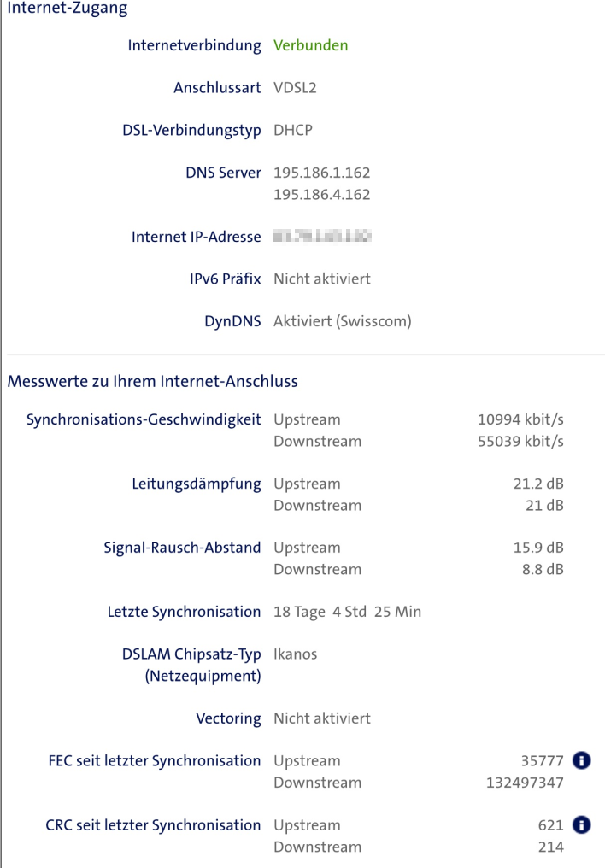
Task: Click the CRC info icon
Action: point(581,824)
